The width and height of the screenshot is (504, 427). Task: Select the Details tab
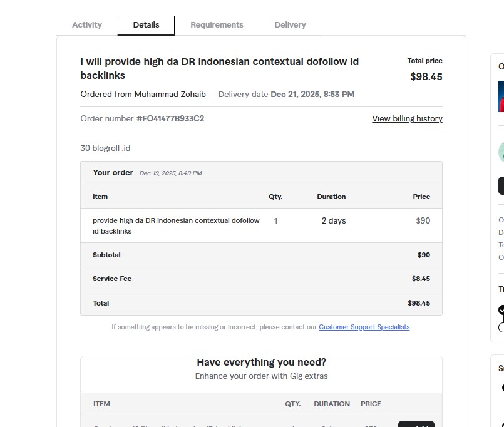[x=146, y=25]
